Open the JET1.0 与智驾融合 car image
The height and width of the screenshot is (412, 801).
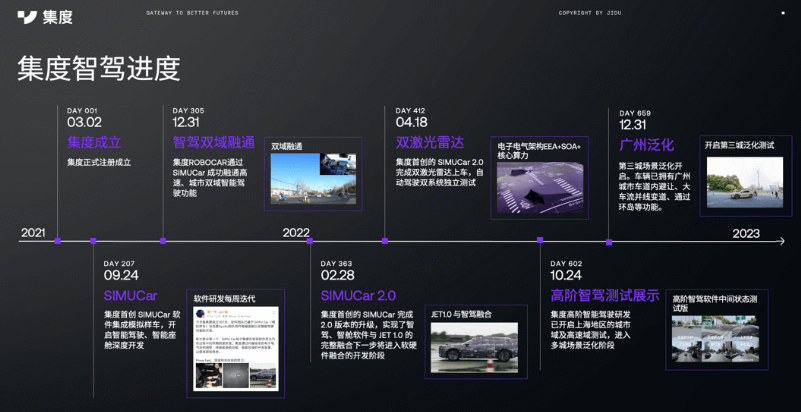tap(474, 345)
